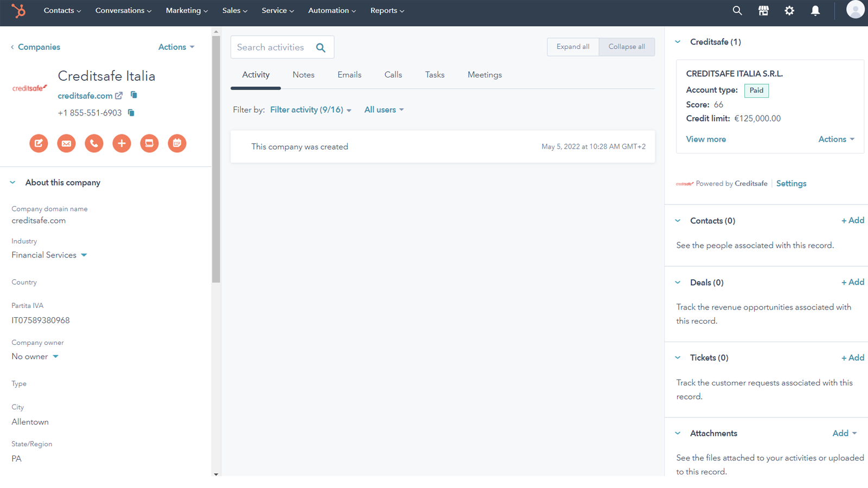Viewport: 868px width, 488px height.
Task: Open creditsafe.com via the external link icon
Action: (119, 95)
